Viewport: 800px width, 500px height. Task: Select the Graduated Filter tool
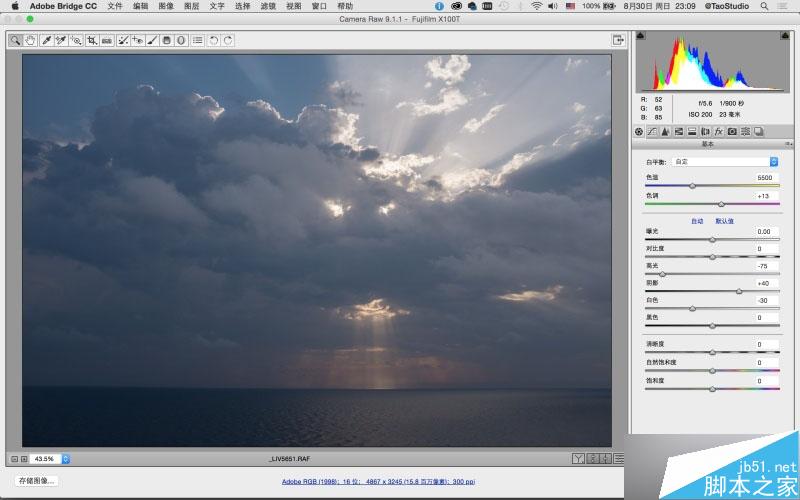pyautogui.click(x=167, y=40)
